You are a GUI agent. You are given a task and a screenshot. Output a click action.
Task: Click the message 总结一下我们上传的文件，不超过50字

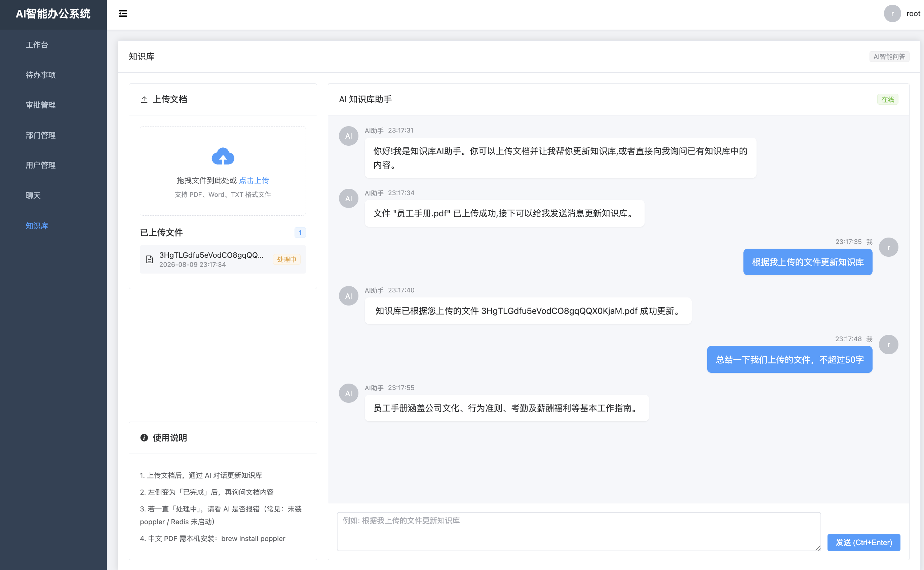point(789,359)
